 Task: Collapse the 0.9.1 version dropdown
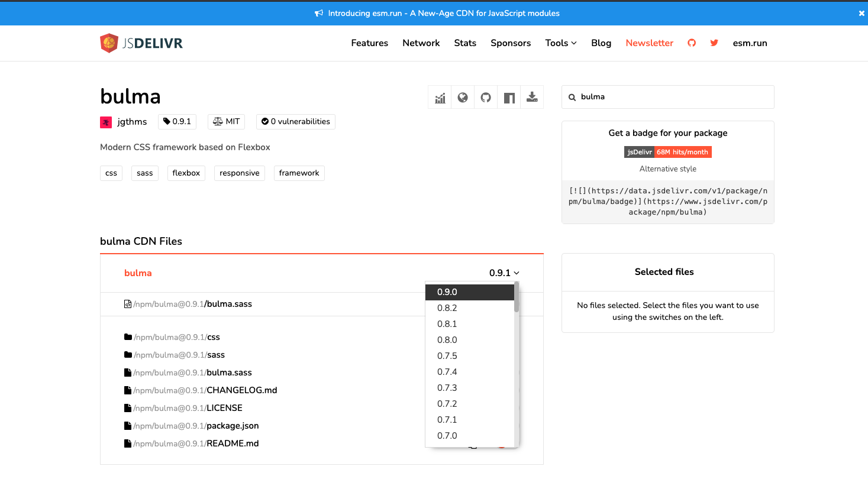(x=504, y=273)
